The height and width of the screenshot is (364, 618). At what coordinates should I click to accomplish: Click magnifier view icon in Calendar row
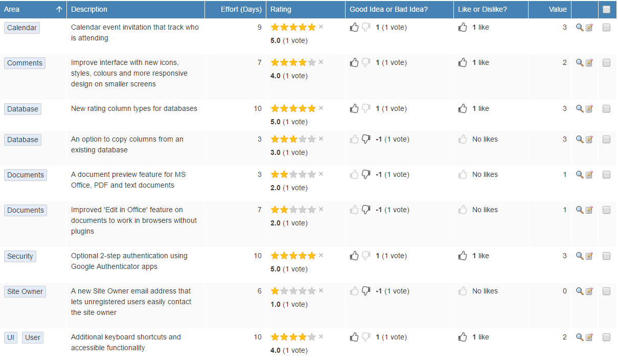click(579, 28)
